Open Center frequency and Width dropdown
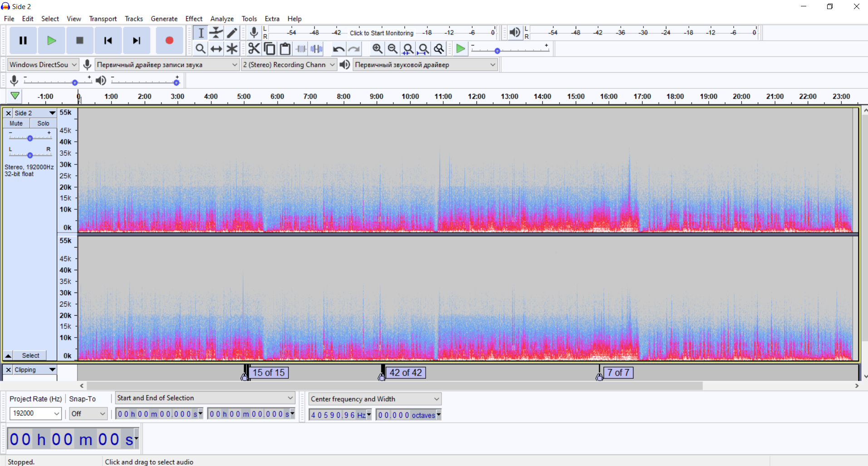The image size is (868, 466). point(375,399)
